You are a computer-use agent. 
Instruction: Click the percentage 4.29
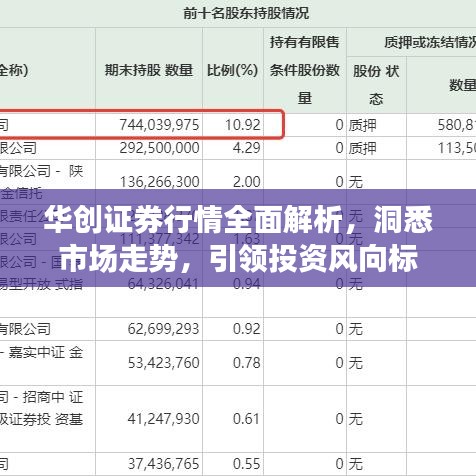click(x=246, y=148)
